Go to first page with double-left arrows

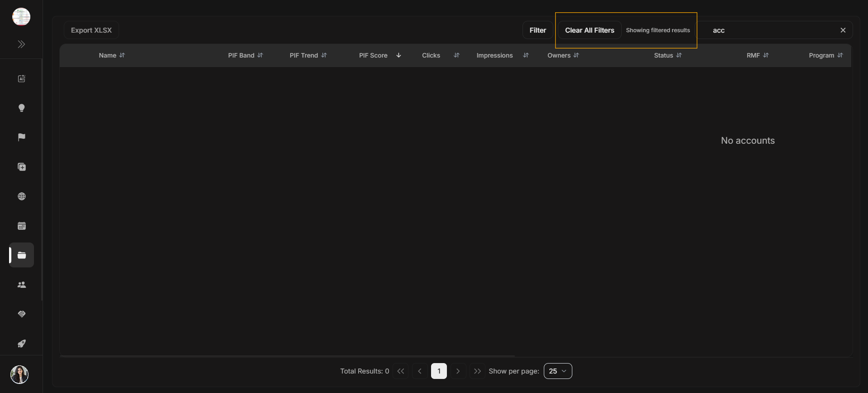401,371
